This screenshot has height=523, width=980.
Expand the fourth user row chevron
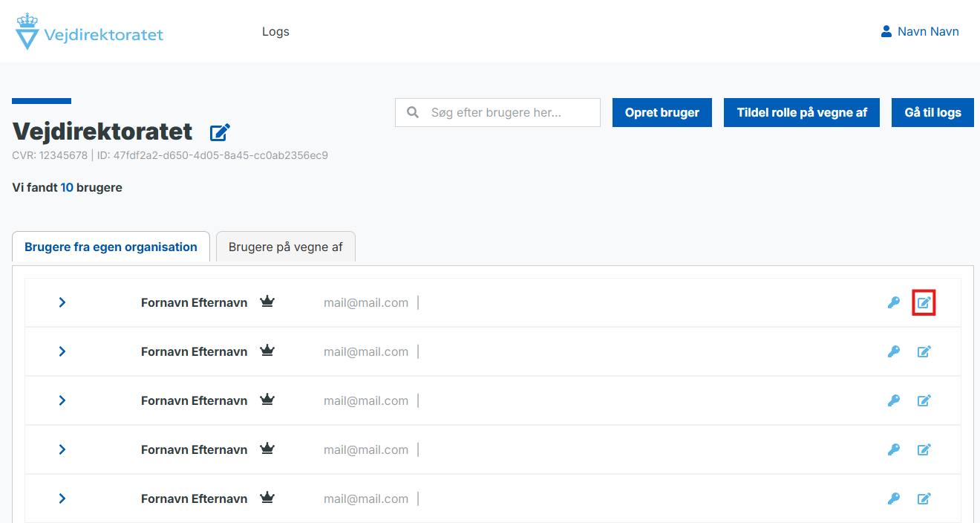[x=62, y=449]
